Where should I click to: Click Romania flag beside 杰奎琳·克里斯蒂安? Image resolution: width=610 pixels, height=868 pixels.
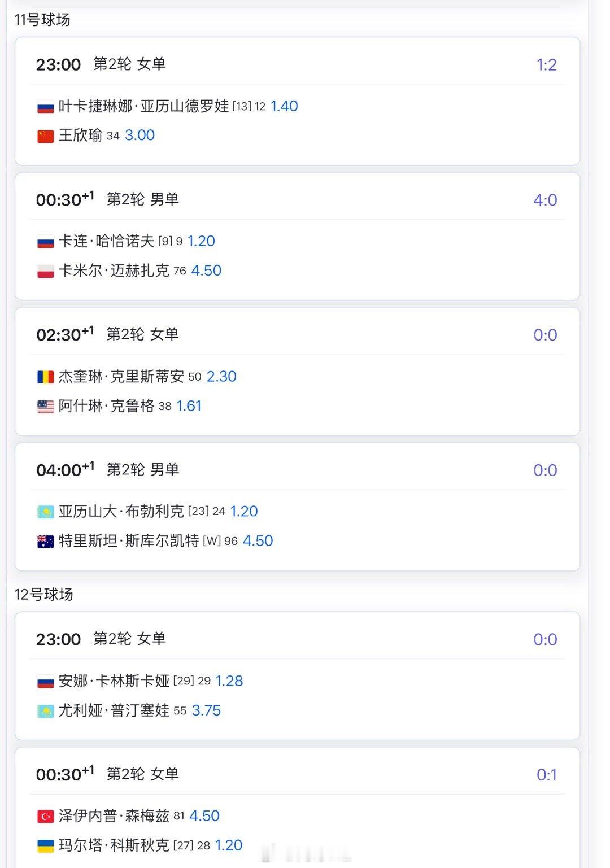coord(45,377)
